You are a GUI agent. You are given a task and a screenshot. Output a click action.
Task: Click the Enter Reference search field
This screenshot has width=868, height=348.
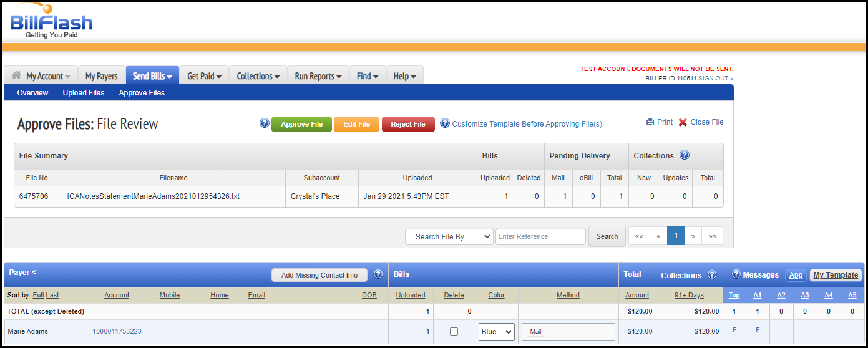pos(540,236)
